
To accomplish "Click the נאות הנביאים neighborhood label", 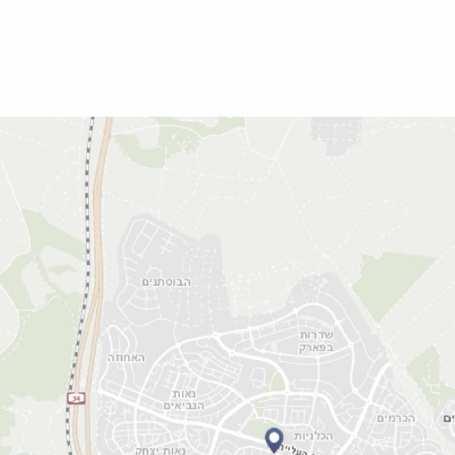I will [x=184, y=400].
